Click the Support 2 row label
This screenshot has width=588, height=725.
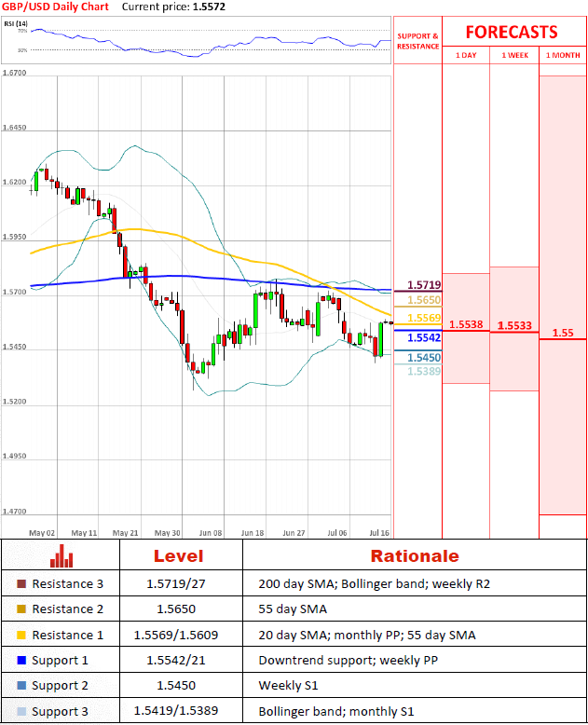point(60,685)
